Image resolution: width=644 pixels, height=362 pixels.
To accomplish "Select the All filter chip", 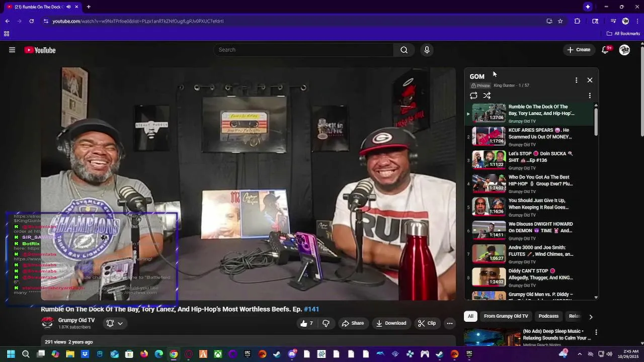I will pyautogui.click(x=470, y=316).
